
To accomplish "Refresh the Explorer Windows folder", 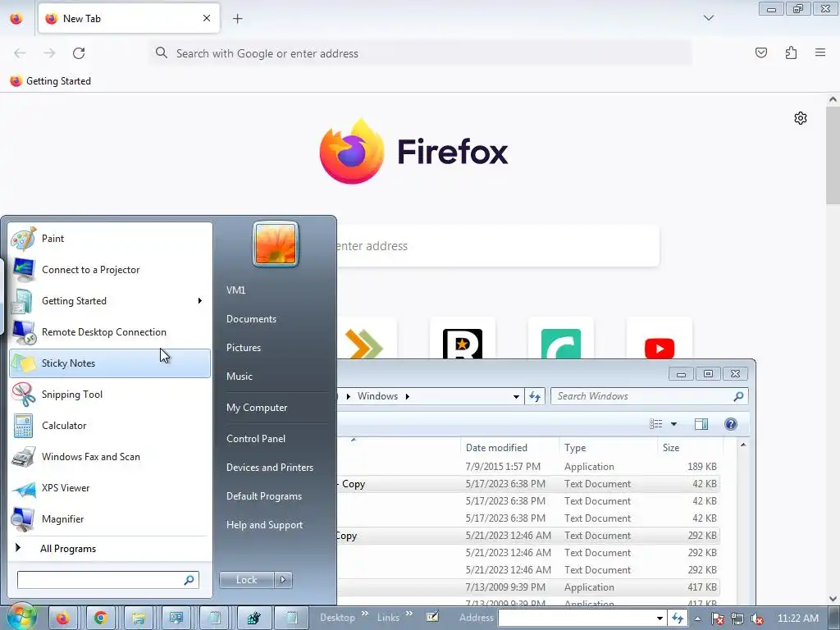I will click(535, 396).
